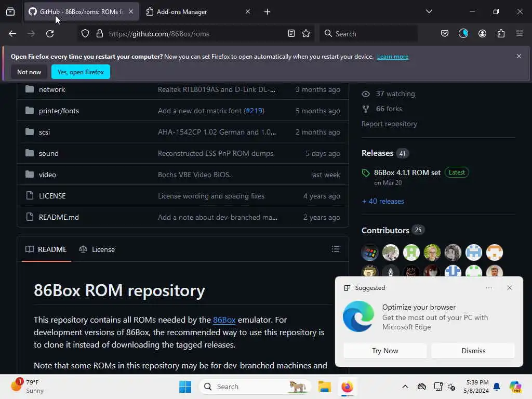Open the orange-hat contributor avatar
Screen dimensions: 532x399
tap(495, 253)
